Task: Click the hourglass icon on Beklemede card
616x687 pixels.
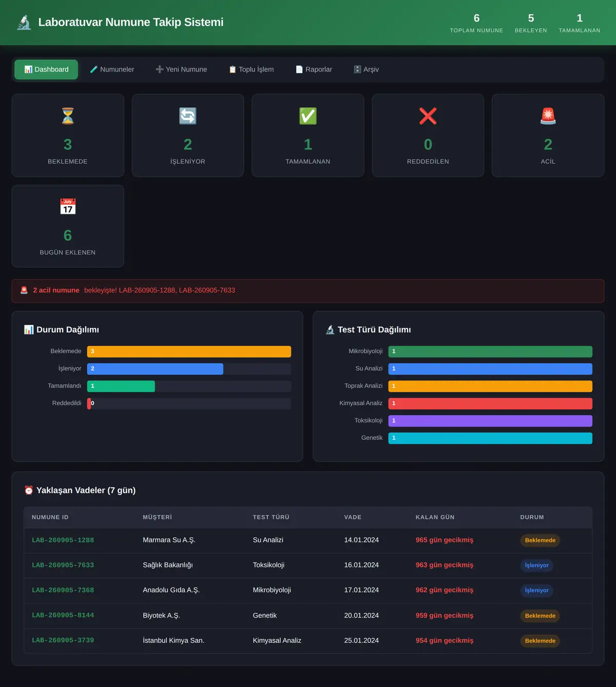Action: (x=68, y=116)
